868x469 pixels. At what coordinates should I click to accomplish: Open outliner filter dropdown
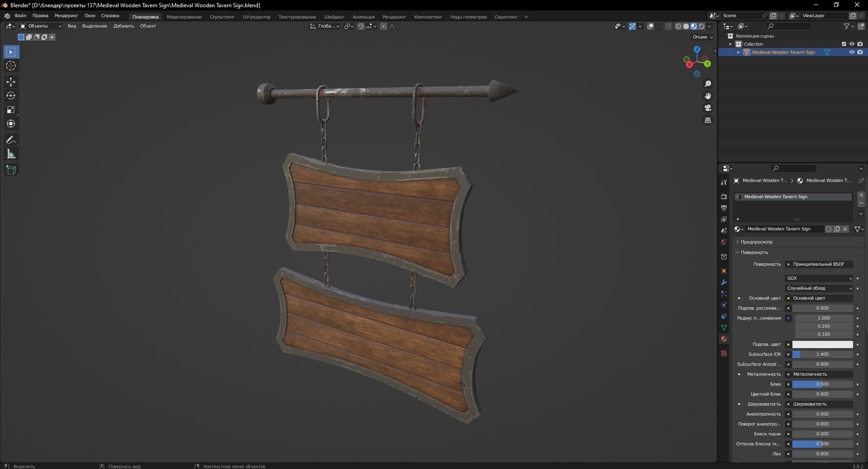849,26
